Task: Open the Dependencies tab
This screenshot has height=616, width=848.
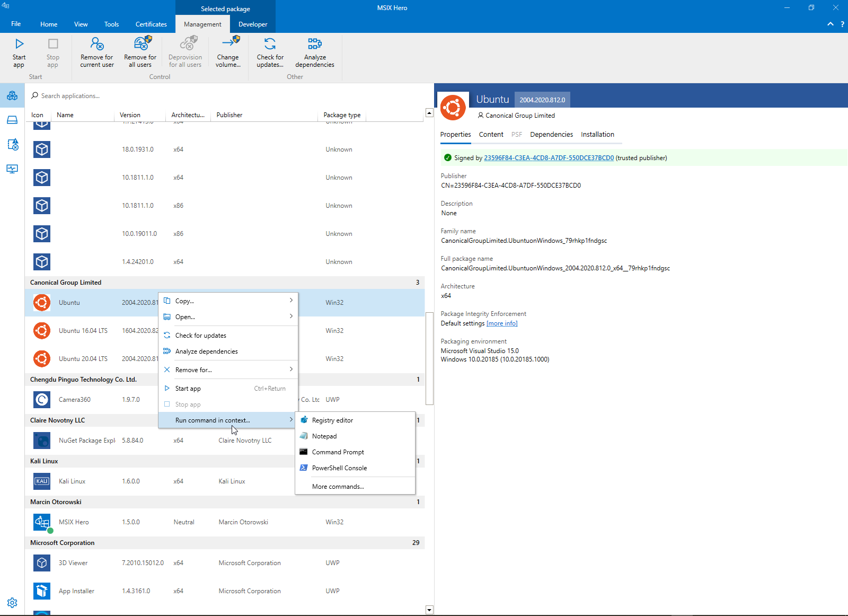Action: [551, 135]
